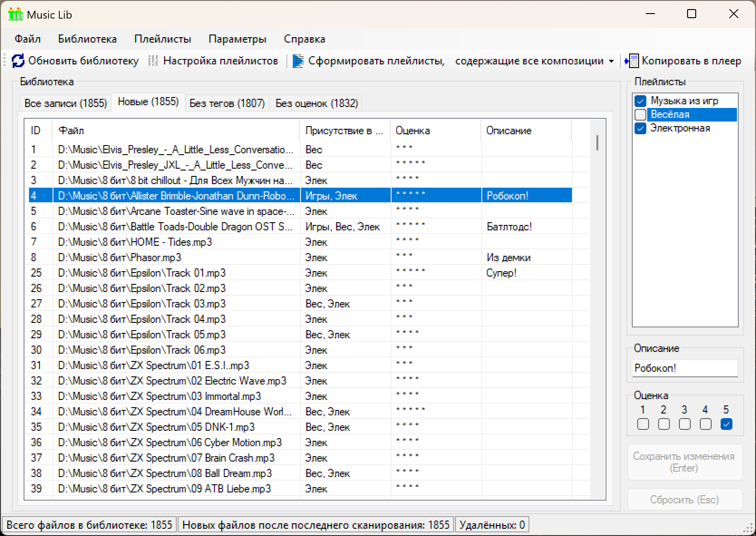
Task: Select row '8 bit chillout - Для Всех Мужчин'
Action: [300, 180]
